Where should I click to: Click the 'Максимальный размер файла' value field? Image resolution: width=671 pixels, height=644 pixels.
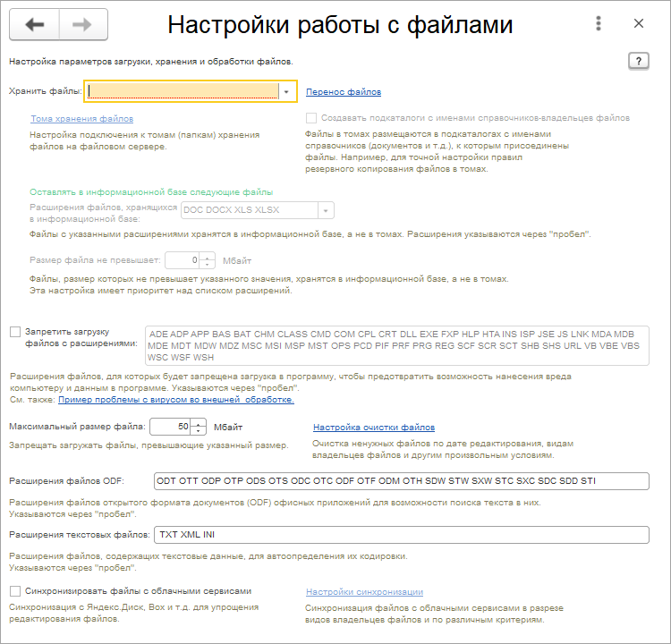tap(170, 427)
